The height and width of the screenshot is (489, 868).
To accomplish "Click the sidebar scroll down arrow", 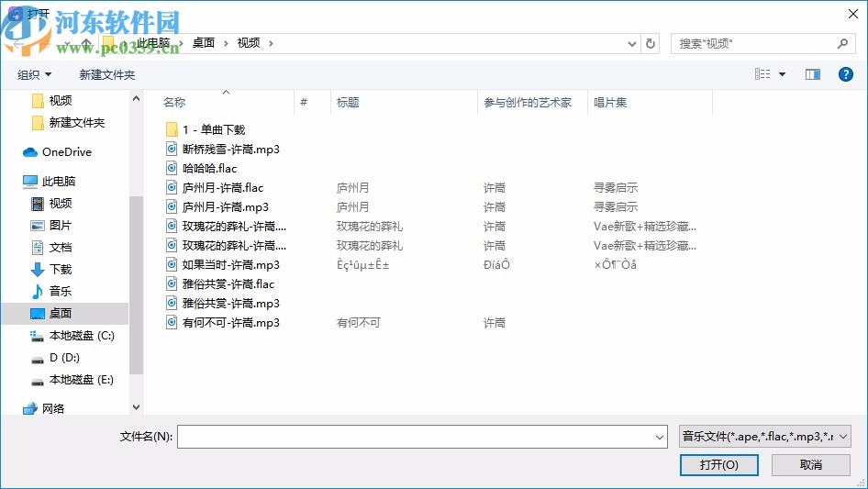I will (136, 407).
